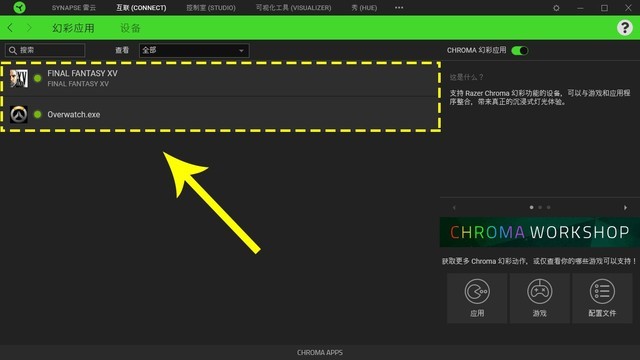Open the 设备 sub-tab
640x360 pixels.
coord(130,28)
